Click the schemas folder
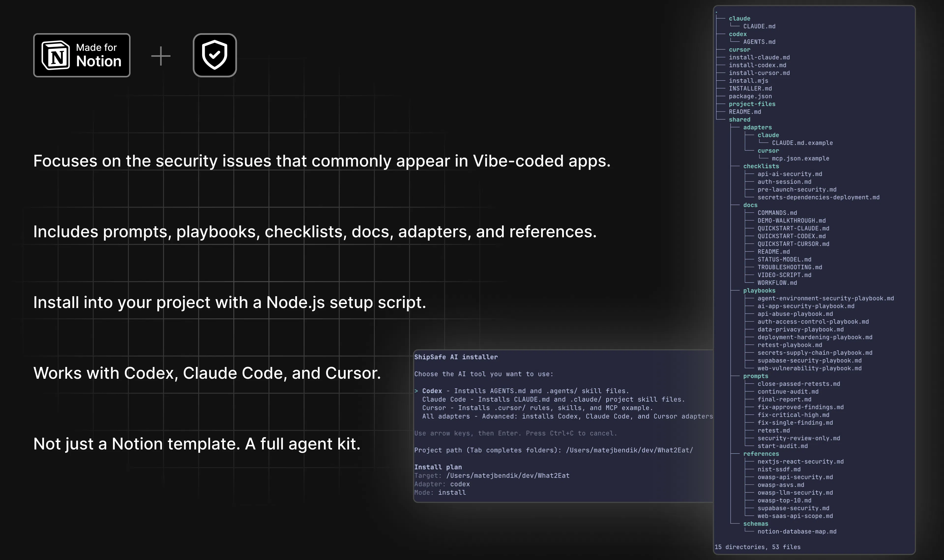The height and width of the screenshot is (560, 944). click(x=756, y=524)
